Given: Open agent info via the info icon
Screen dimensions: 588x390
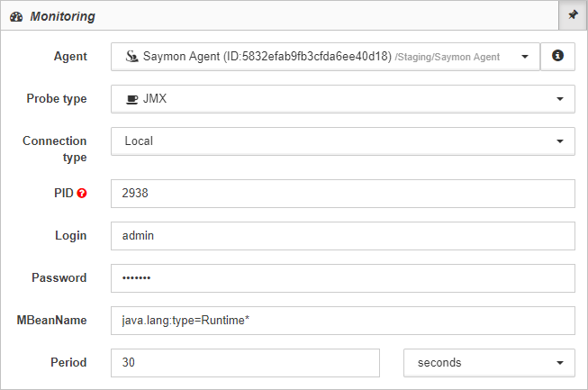Looking at the screenshot, I should [x=557, y=56].
